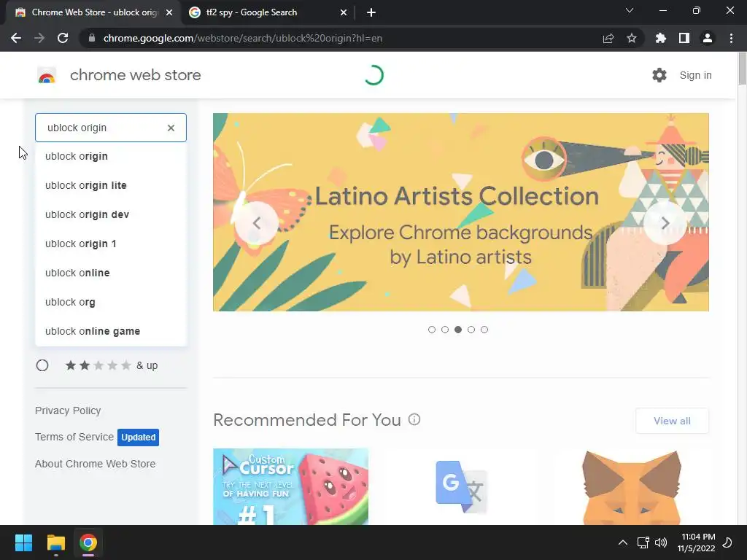Click the volume speaker icon in tray
The height and width of the screenshot is (560, 747).
(x=661, y=542)
